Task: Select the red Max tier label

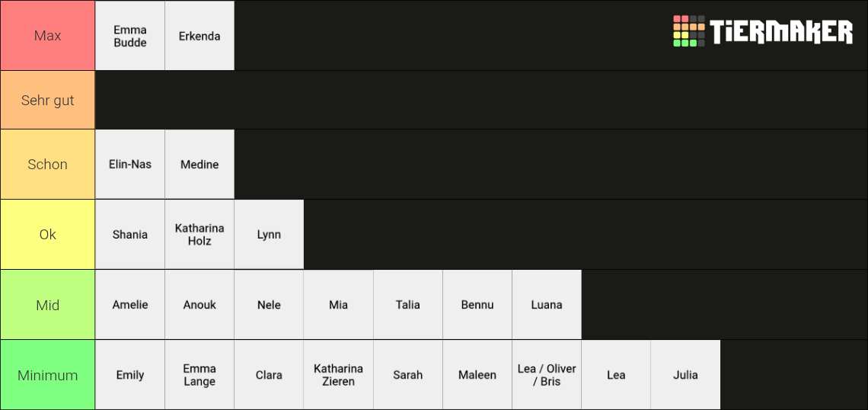Action: click(48, 36)
